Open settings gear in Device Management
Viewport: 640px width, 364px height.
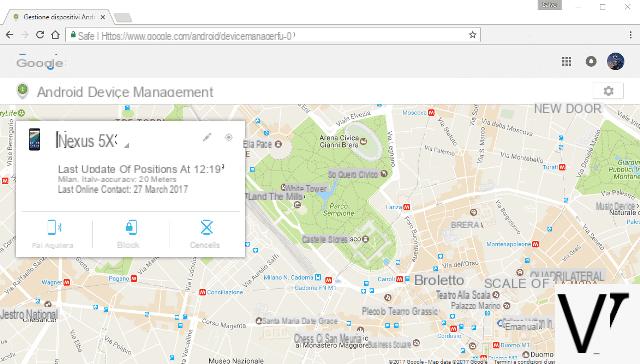(608, 91)
